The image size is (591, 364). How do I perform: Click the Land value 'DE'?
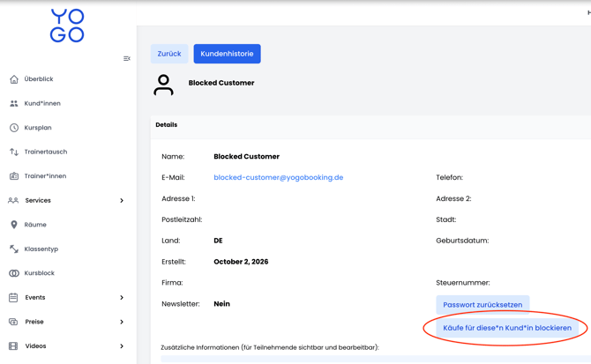point(218,241)
